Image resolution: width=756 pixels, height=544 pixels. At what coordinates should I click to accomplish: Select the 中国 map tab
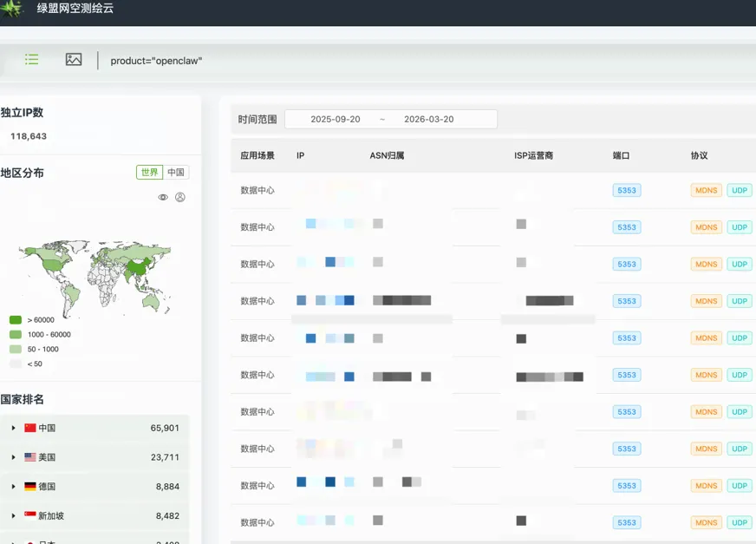tap(176, 173)
